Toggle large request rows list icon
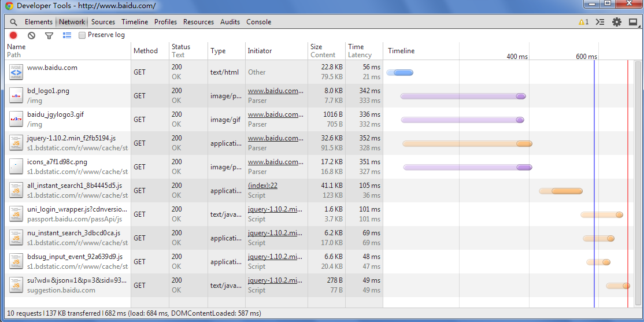 click(x=67, y=35)
